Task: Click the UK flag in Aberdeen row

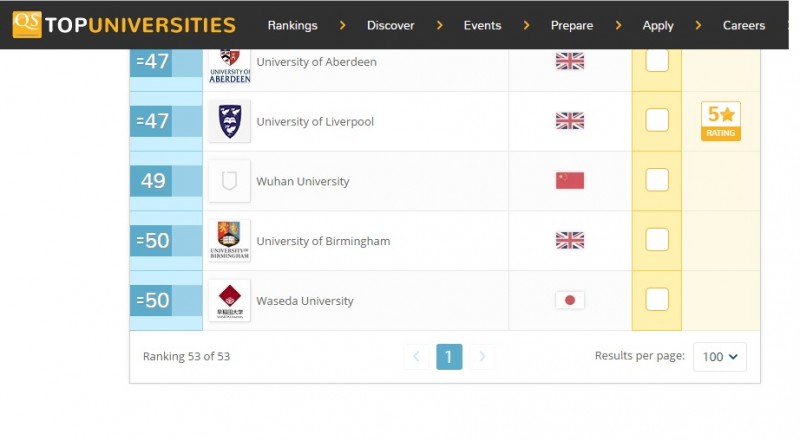Action: point(570,61)
